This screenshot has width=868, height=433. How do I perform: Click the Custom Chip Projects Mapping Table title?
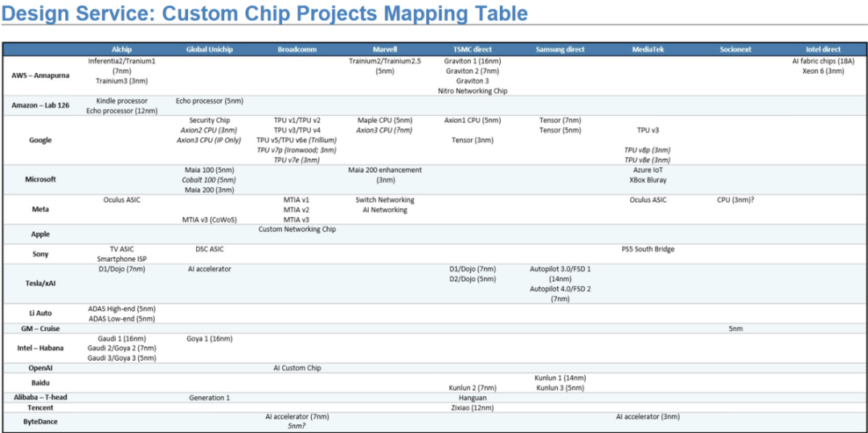click(x=265, y=14)
